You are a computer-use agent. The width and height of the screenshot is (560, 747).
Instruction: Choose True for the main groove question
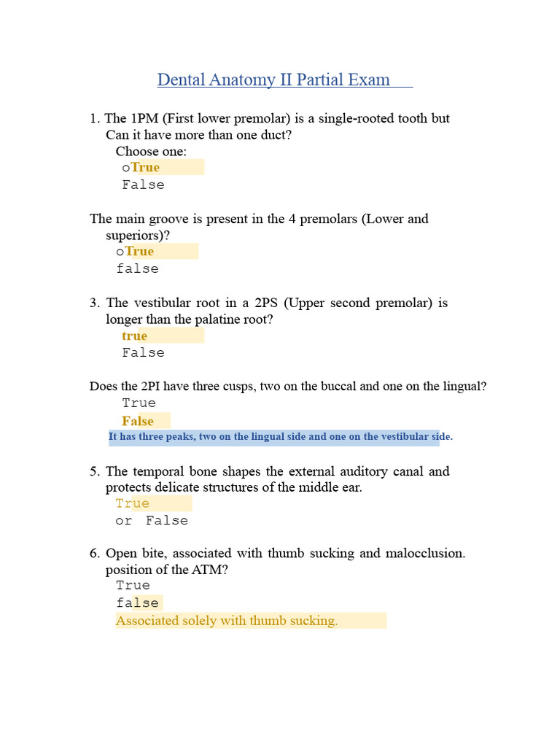click(139, 251)
